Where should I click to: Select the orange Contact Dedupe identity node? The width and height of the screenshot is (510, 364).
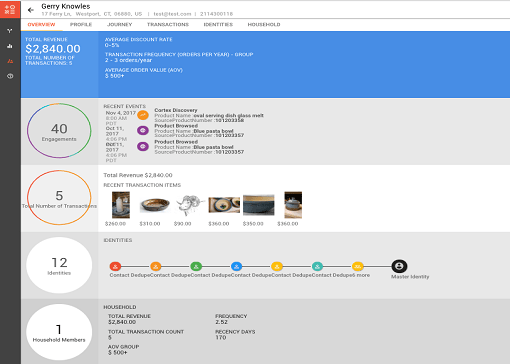coord(156,266)
